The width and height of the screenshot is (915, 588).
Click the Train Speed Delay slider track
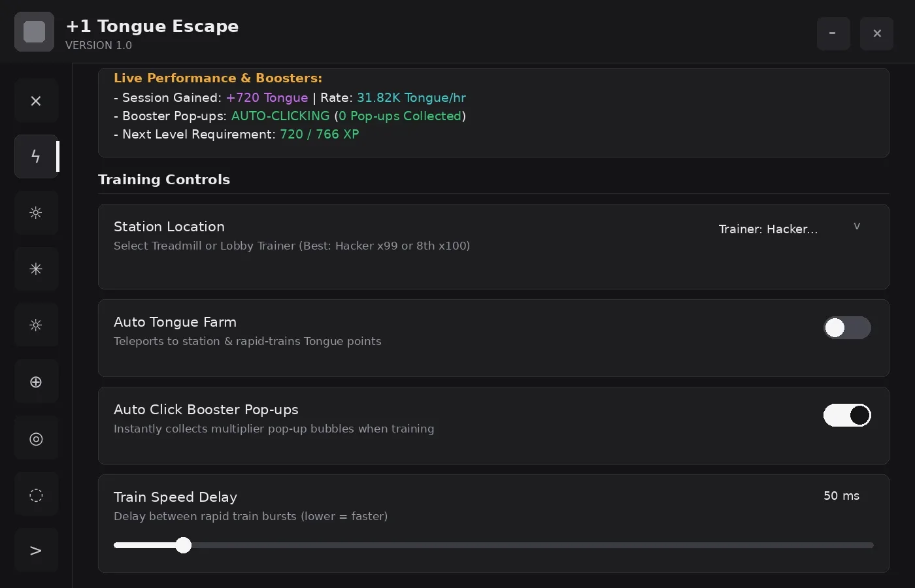[493, 546]
